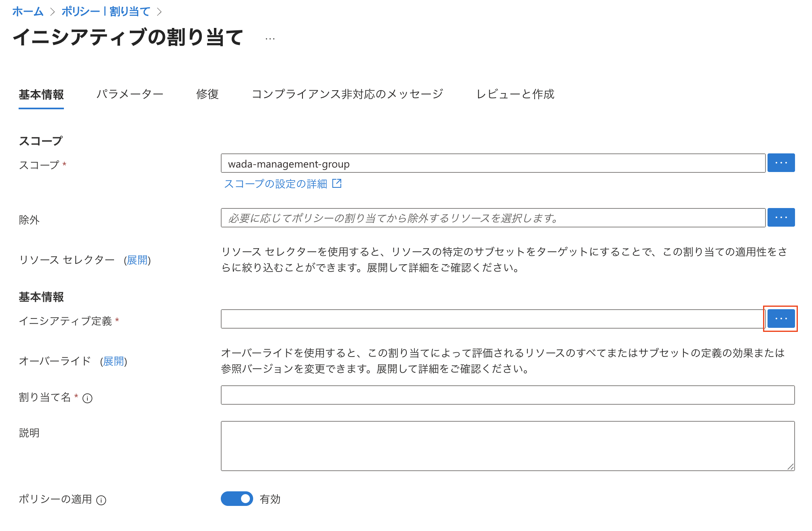The width and height of the screenshot is (812, 531).
Task: Expand the リソース セレクター section
Action: (137, 260)
